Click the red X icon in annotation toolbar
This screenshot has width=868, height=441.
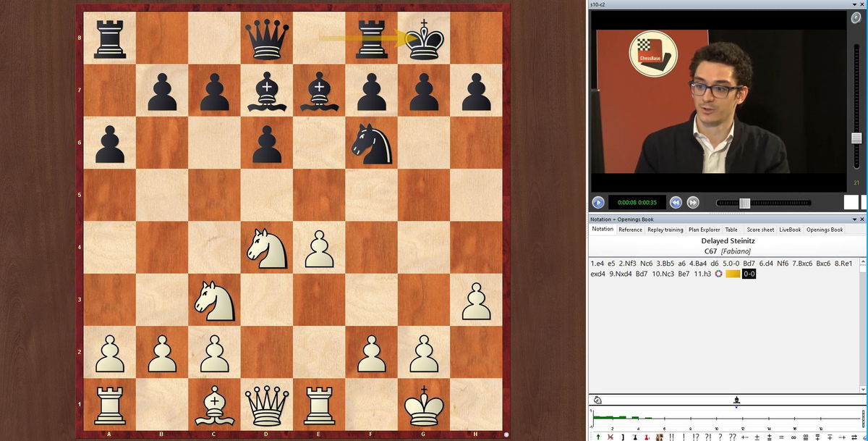pyautogui.click(x=610, y=437)
